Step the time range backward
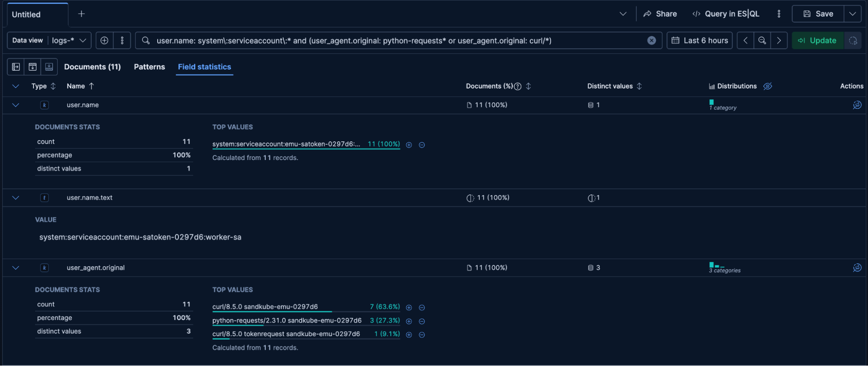868x366 pixels. pos(745,40)
